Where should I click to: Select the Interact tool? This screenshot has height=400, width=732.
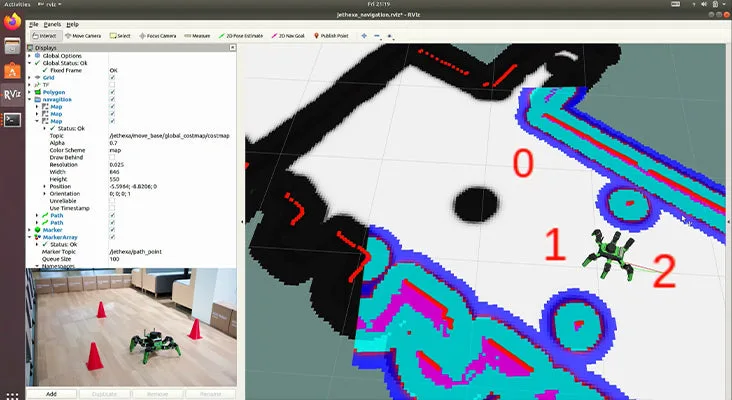pyautogui.click(x=45, y=35)
